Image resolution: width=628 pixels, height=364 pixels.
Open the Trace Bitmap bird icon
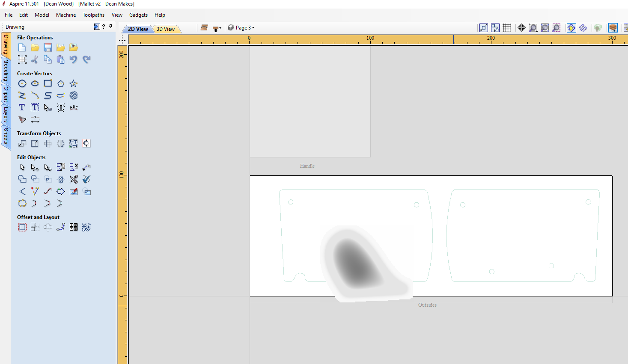[22, 119]
